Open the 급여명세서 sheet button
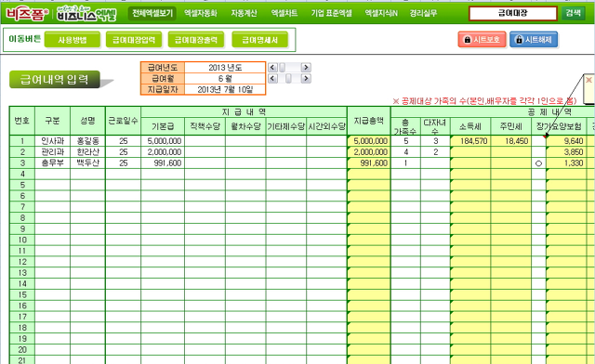595x364 pixels. pos(260,40)
